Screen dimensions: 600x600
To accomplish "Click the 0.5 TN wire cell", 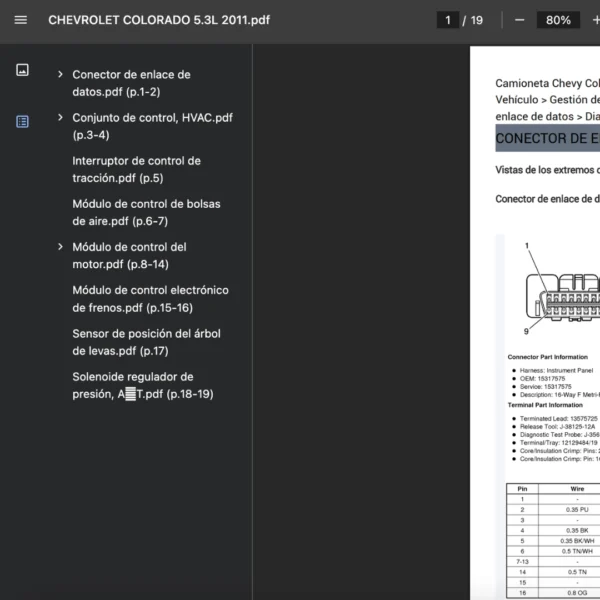I will (x=577, y=572).
